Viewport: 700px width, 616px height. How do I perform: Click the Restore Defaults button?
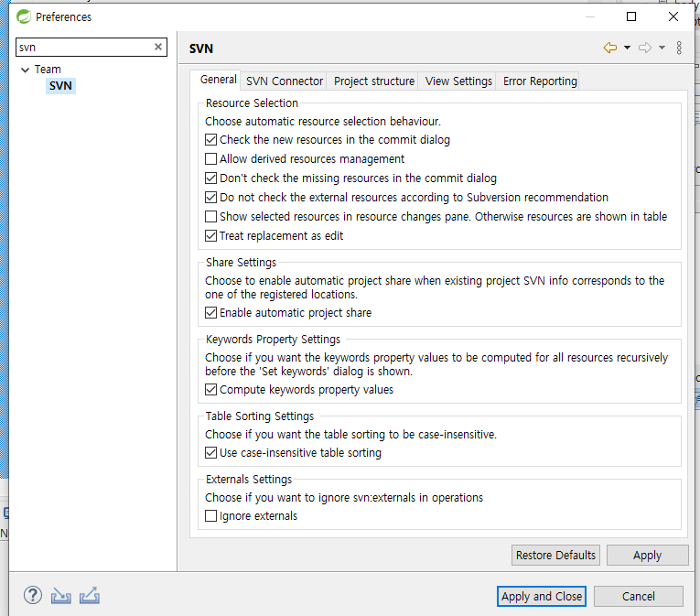(555, 556)
